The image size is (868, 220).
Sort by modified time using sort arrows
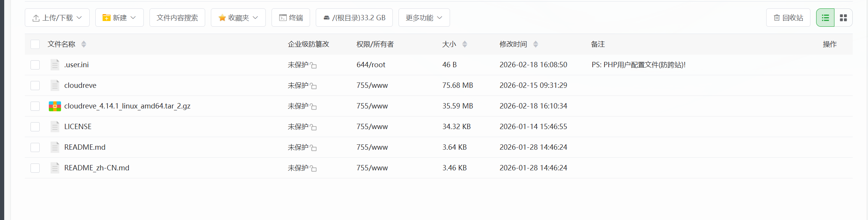tap(535, 44)
